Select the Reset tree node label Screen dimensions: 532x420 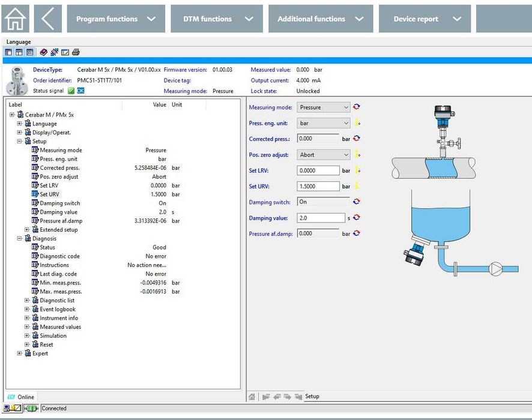coord(46,344)
